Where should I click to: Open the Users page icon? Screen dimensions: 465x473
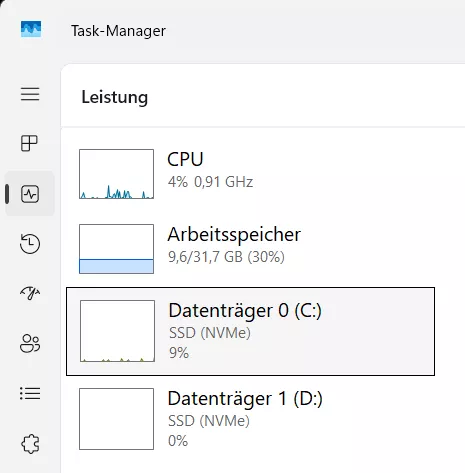pos(30,343)
